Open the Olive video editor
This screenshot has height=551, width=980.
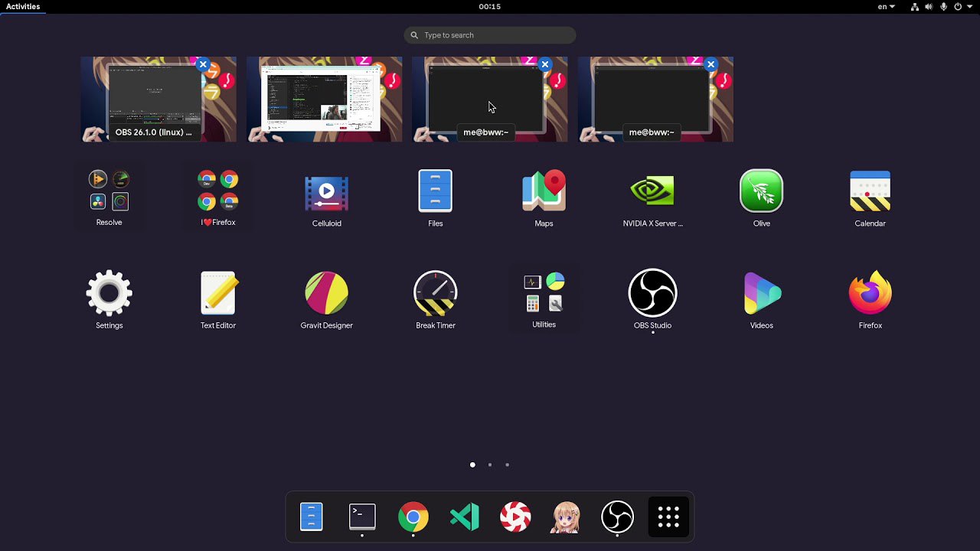[761, 197]
